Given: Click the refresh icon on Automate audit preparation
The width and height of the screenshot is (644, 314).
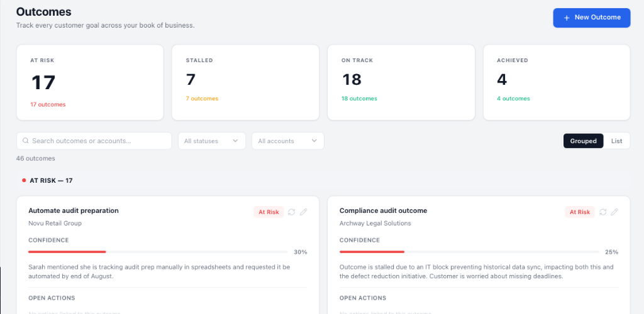Looking at the screenshot, I should point(292,212).
